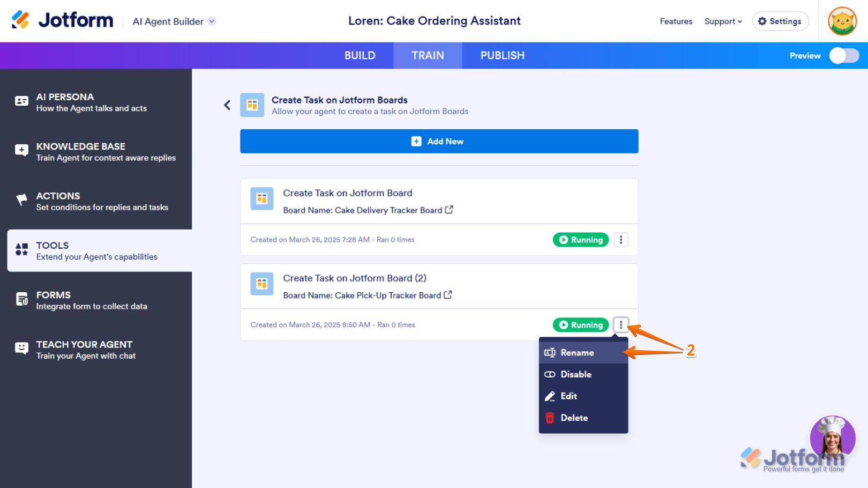Open Forms section

(x=96, y=300)
